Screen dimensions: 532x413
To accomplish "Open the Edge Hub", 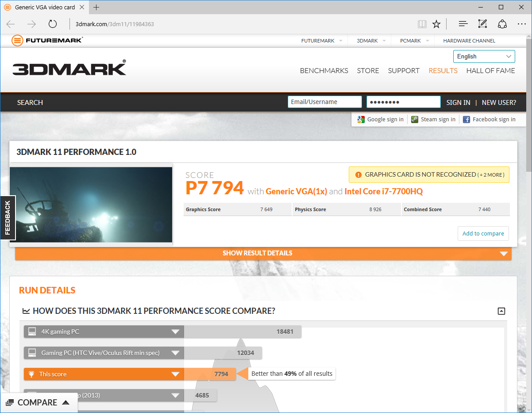I will 463,24.
